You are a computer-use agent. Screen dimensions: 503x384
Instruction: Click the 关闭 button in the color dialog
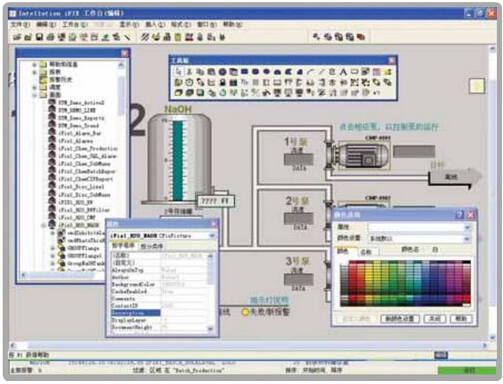[x=435, y=319]
